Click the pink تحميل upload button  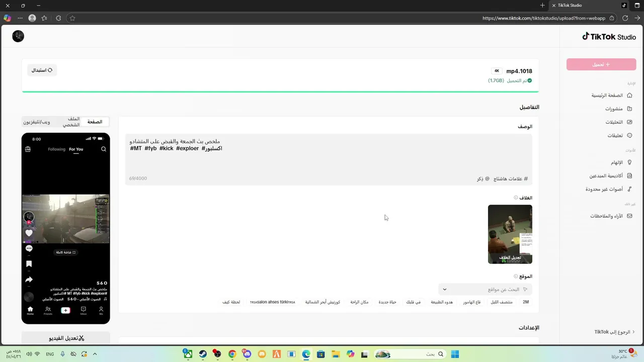point(601,64)
